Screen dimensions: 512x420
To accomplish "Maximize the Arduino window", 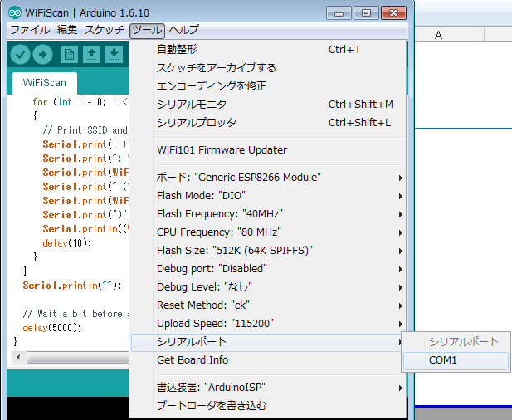I will click(366, 13).
